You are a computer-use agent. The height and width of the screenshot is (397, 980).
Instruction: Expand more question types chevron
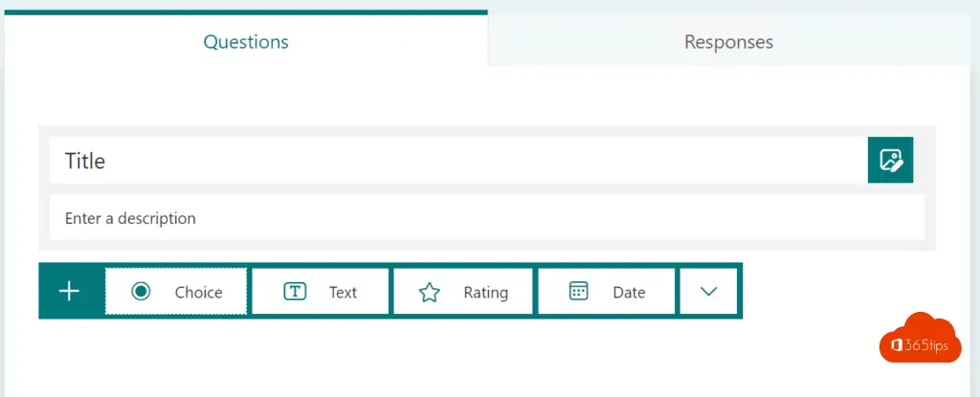[708, 292]
